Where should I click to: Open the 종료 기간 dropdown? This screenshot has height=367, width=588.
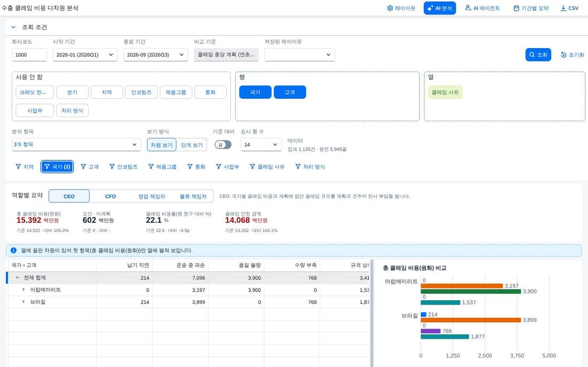[155, 54]
